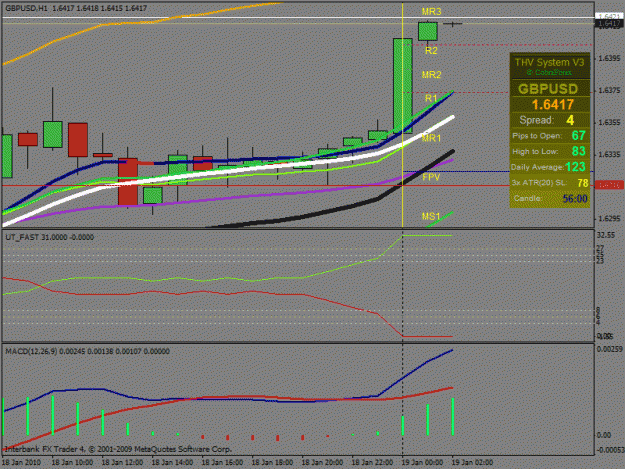Click the 1.6335 price scale label
Image resolution: width=625 pixels, height=469 pixels.
(x=609, y=154)
